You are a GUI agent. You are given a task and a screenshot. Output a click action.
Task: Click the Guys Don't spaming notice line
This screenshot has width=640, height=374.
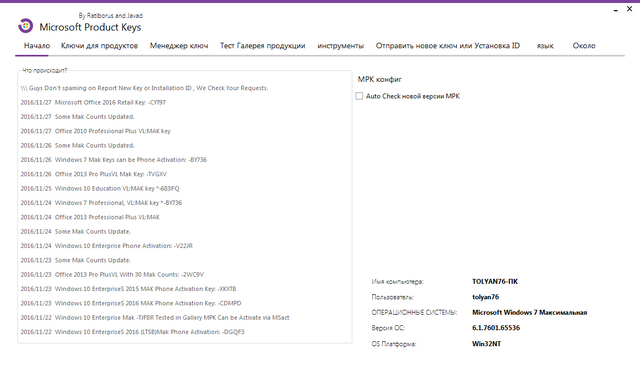144,88
